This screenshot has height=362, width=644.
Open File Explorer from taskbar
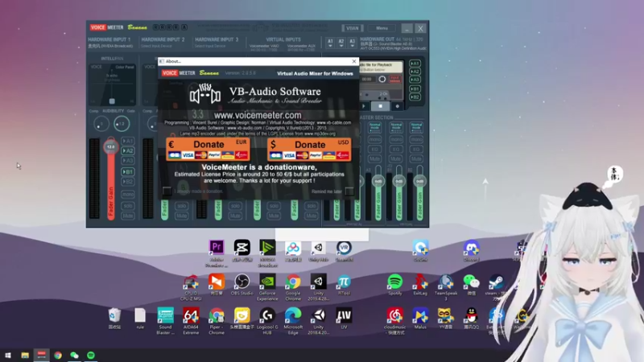(x=25, y=355)
